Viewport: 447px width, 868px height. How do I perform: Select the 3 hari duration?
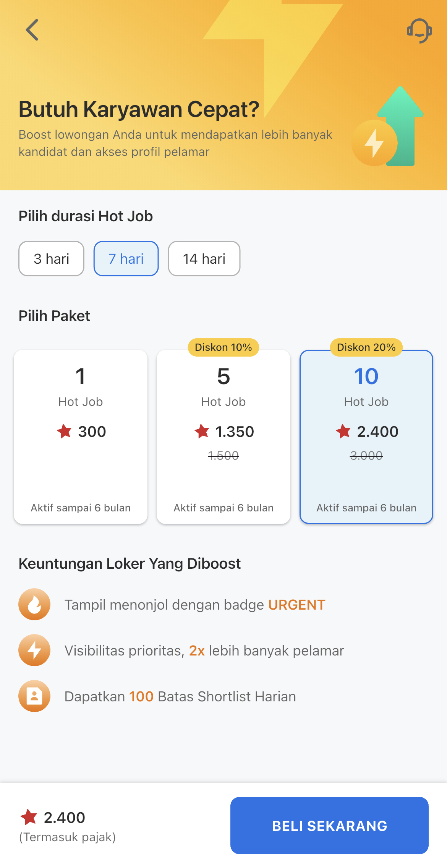click(x=51, y=259)
